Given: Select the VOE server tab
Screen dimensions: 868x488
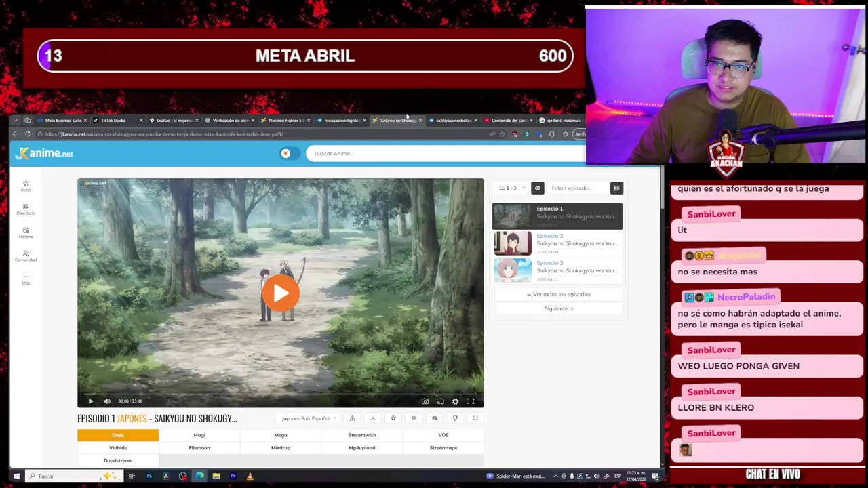Looking at the screenshot, I should pos(443,435).
